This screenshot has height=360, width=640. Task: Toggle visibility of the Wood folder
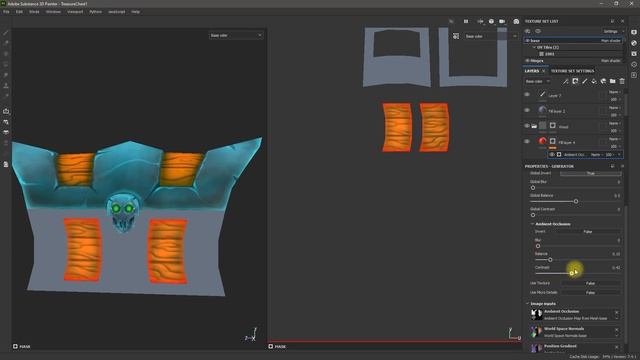[x=527, y=126]
